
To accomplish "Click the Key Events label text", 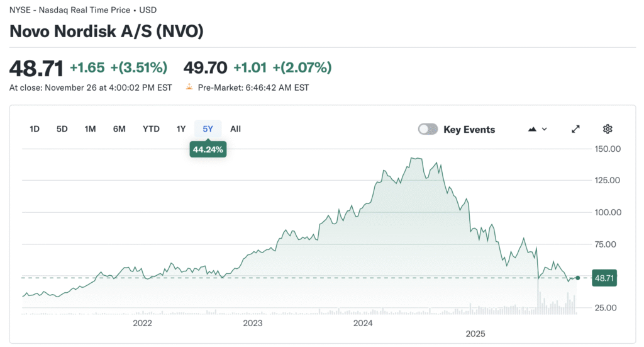I will point(469,130).
